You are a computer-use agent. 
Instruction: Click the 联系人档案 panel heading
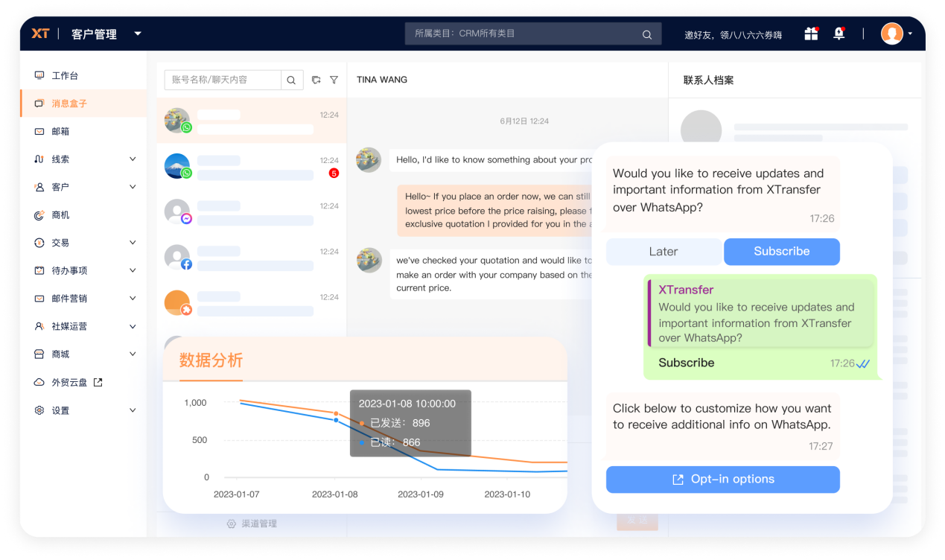[x=708, y=80]
